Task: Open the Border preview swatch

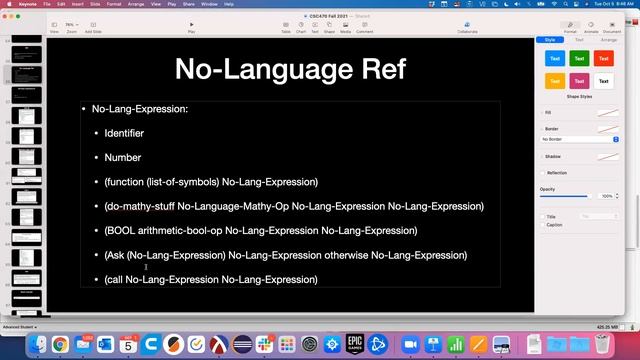Action: [608, 129]
